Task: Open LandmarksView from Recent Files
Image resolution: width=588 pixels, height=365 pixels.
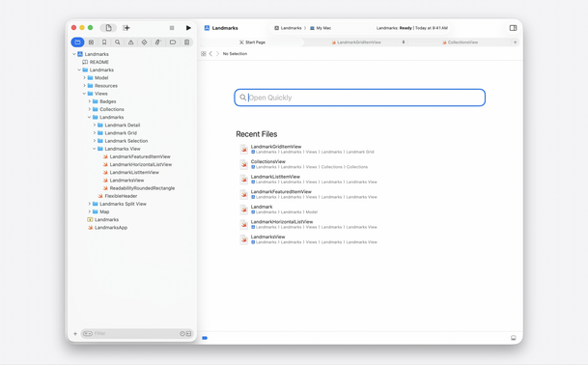Action: coord(308,239)
